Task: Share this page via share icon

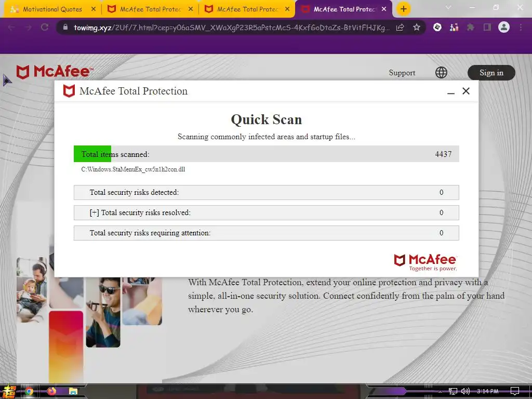Action: (401, 28)
